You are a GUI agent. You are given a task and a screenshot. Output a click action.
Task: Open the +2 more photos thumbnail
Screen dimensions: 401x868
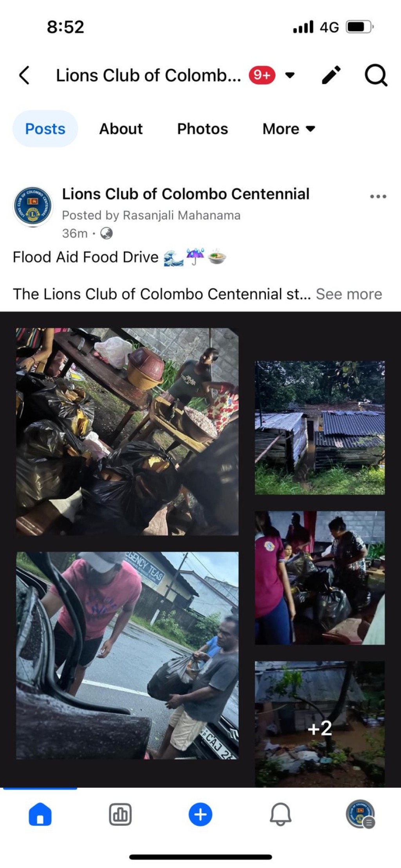coord(320,724)
